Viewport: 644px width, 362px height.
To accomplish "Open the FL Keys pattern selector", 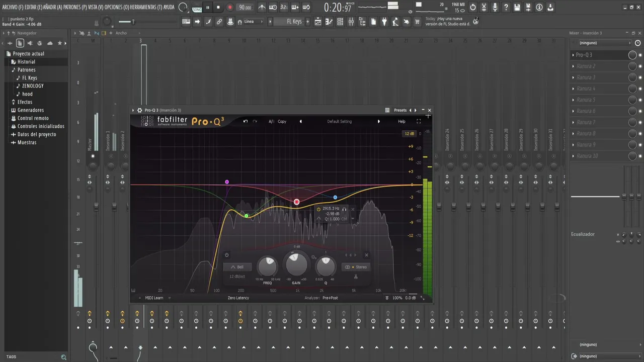I will [x=289, y=22].
